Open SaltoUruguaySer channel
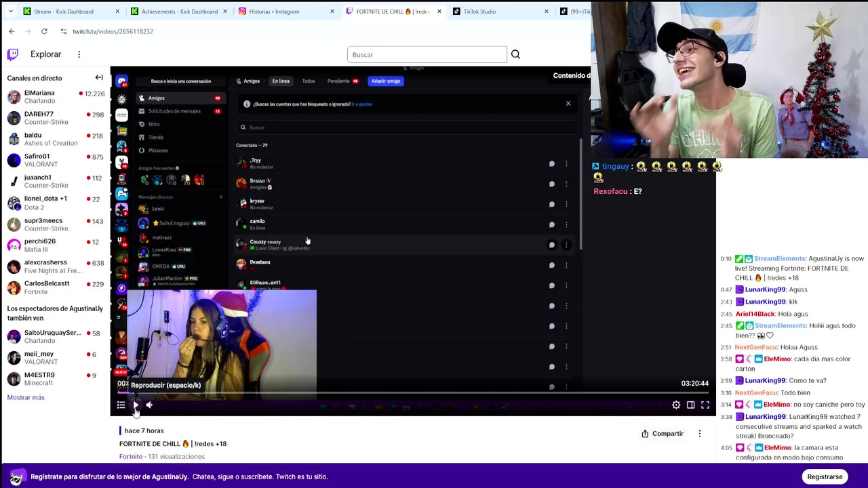The image size is (868, 488). tap(54, 336)
